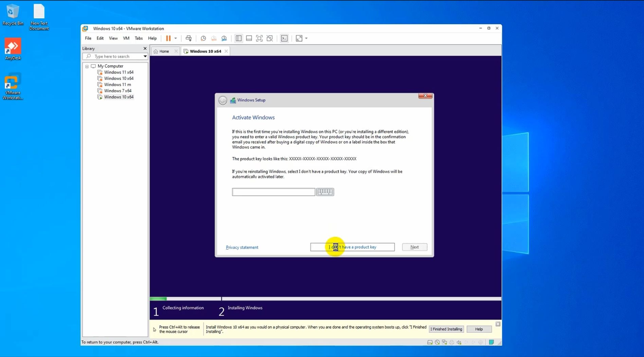The width and height of the screenshot is (644, 357).
Task: Open the VM menu
Action: tap(126, 38)
